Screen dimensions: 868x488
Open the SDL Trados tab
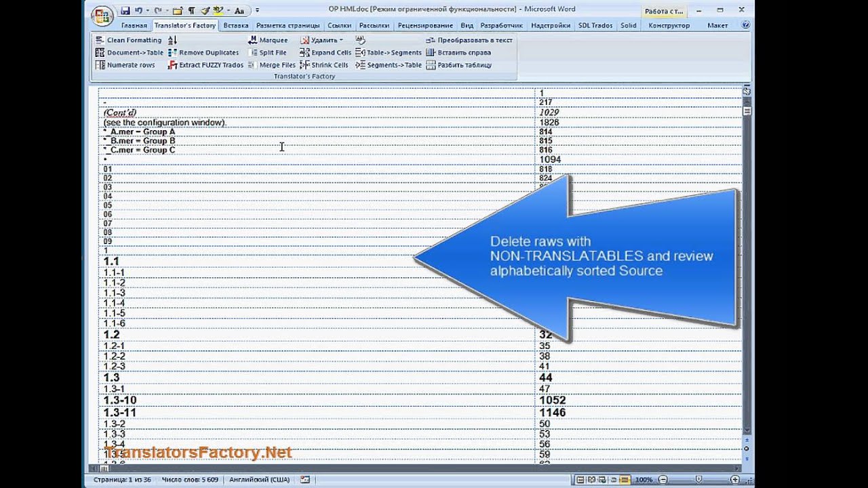click(x=595, y=25)
